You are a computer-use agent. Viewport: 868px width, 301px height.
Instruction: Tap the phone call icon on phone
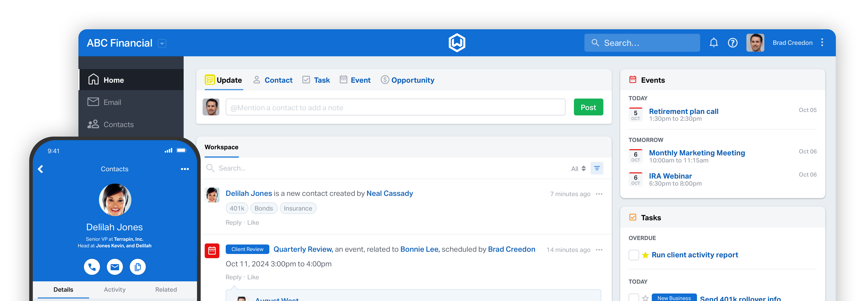point(92,267)
